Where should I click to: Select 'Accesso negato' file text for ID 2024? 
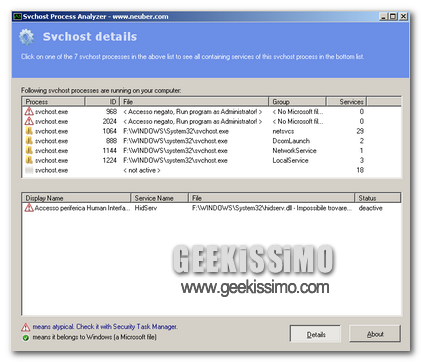tap(193, 121)
